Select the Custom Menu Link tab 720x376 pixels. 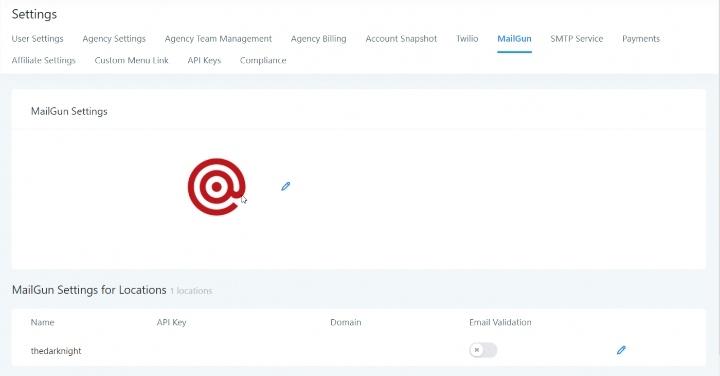[131, 60]
